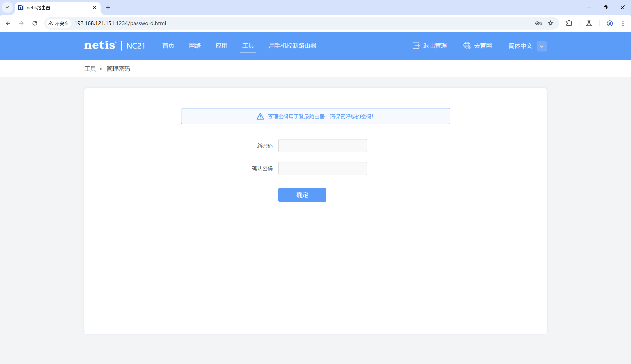Open the 用手机控制路由器 link

(292, 46)
